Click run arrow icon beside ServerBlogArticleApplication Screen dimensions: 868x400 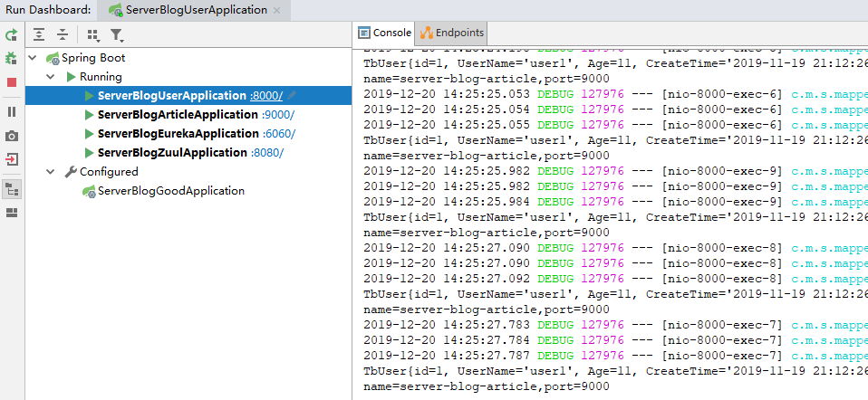tap(89, 115)
